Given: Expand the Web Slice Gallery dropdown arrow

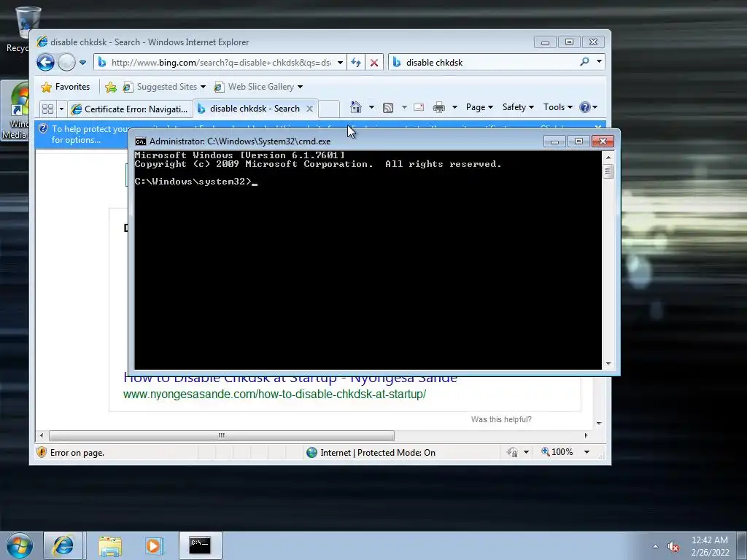Looking at the screenshot, I should tap(300, 87).
